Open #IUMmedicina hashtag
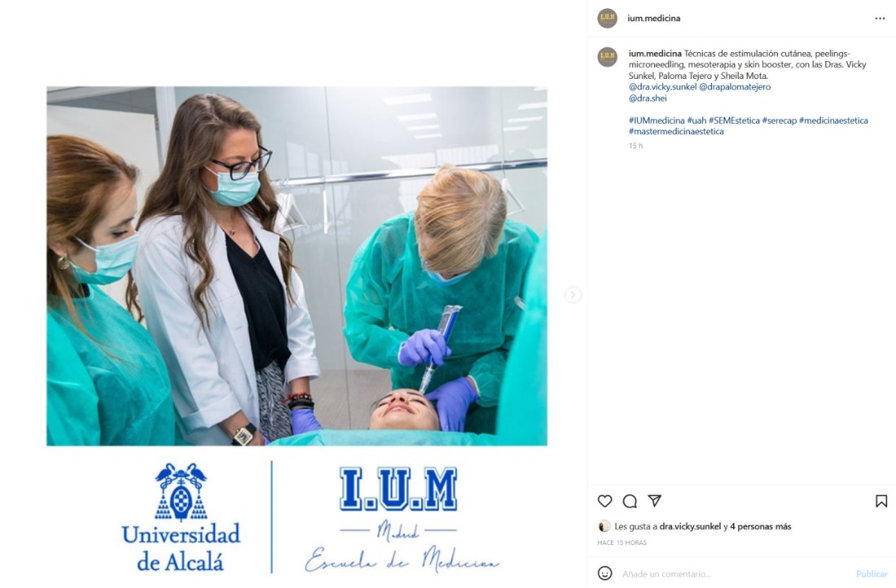 [657, 121]
